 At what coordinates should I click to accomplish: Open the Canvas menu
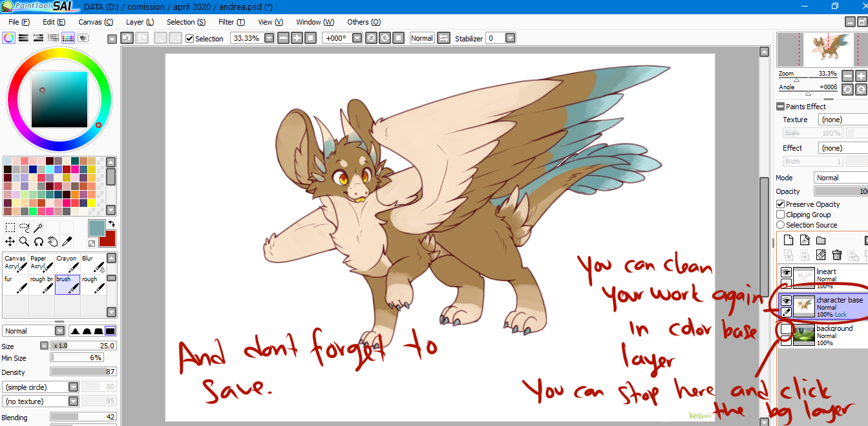coord(96,22)
